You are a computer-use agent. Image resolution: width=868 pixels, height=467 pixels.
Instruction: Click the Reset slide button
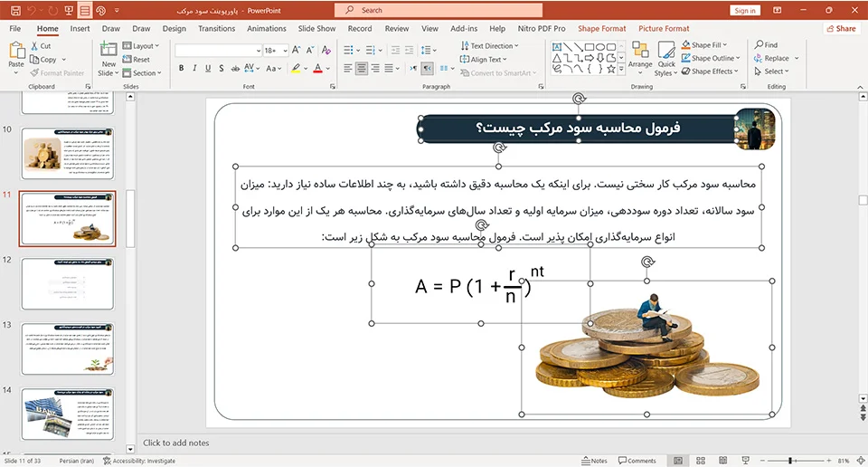pos(137,59)
